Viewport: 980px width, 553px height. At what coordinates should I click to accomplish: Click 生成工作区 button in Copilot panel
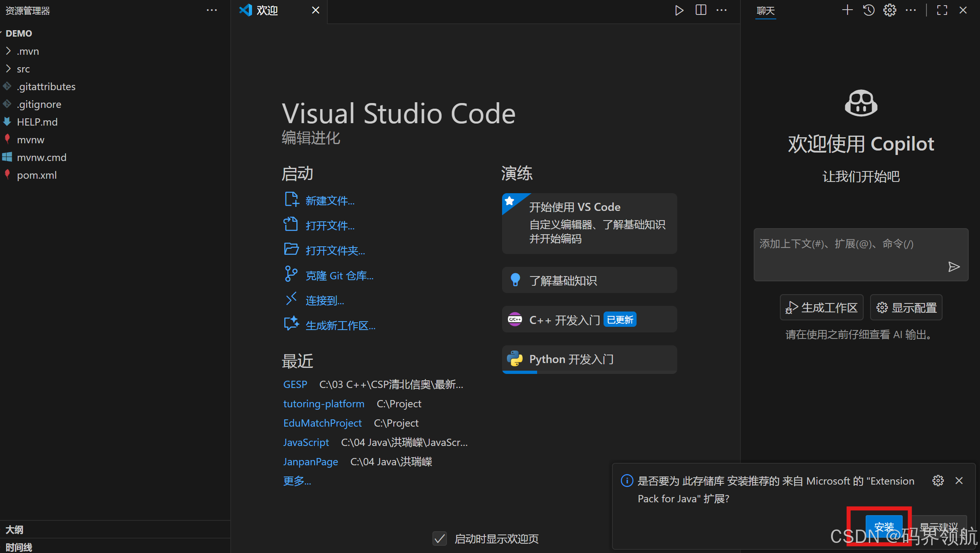[x=821, y=307]
